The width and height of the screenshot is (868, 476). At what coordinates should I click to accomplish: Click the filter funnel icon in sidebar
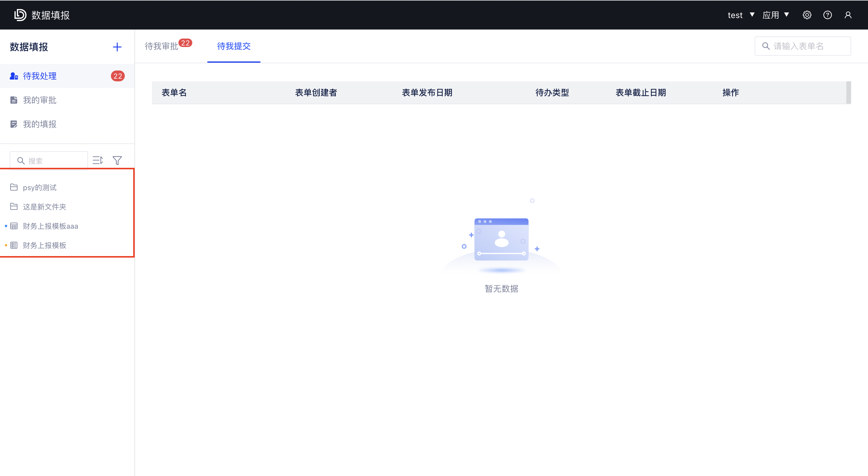(117, 160)
